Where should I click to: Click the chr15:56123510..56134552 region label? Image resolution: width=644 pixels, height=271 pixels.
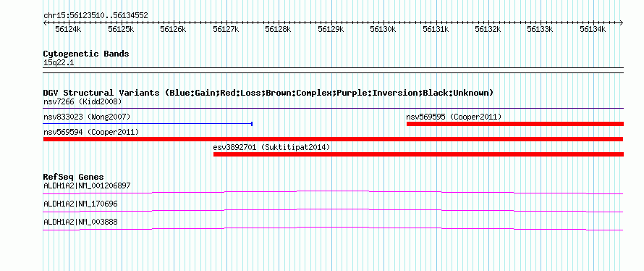96,16
